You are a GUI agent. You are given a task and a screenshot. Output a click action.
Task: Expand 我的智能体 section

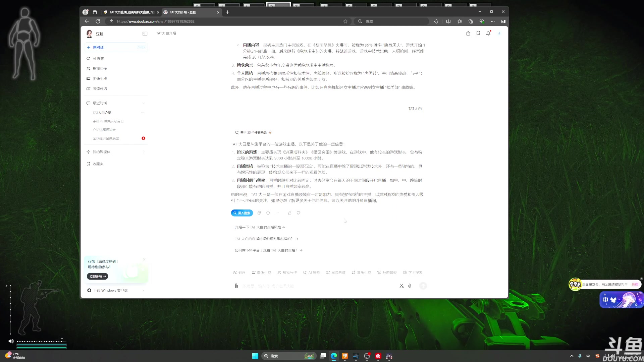pyautogui.click(x=116, y=152)
